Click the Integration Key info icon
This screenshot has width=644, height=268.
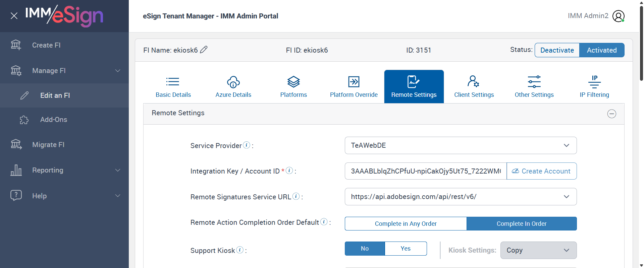coord(289,171)
